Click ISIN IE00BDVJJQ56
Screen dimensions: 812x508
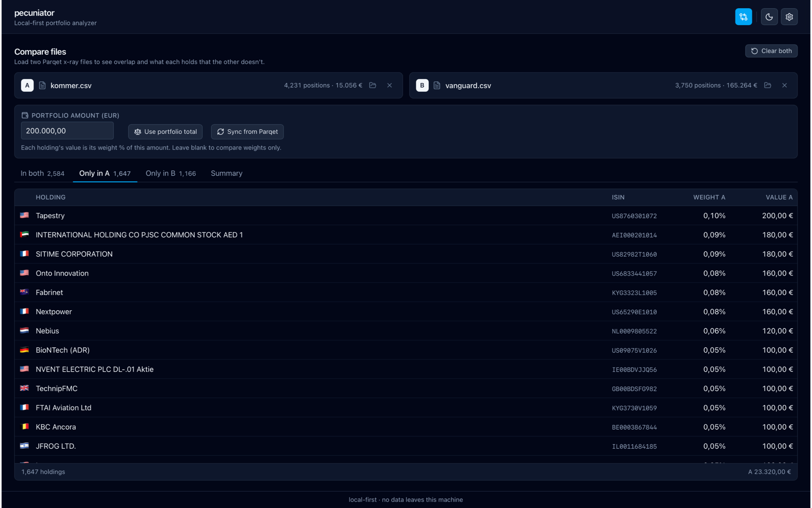point(634,370)
